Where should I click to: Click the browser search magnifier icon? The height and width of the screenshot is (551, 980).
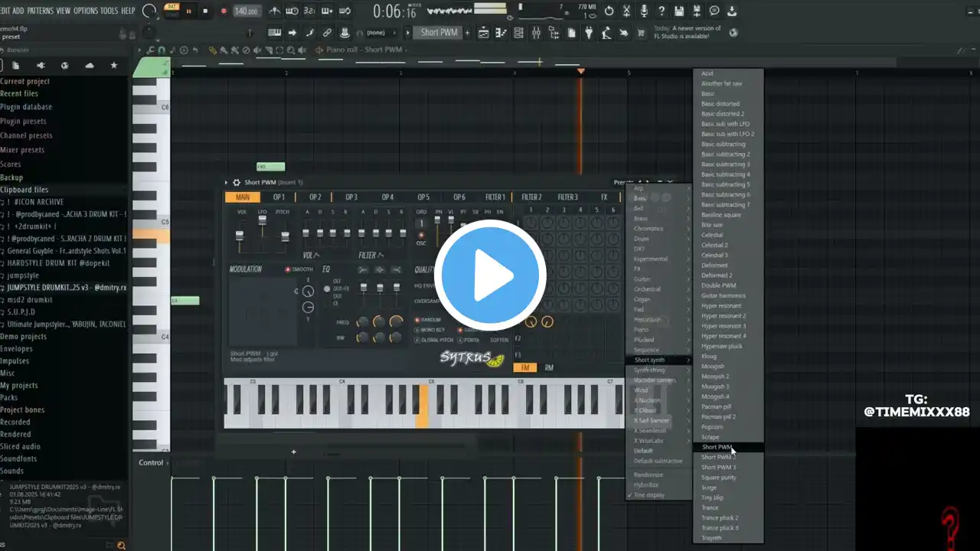tap(121, 545)
